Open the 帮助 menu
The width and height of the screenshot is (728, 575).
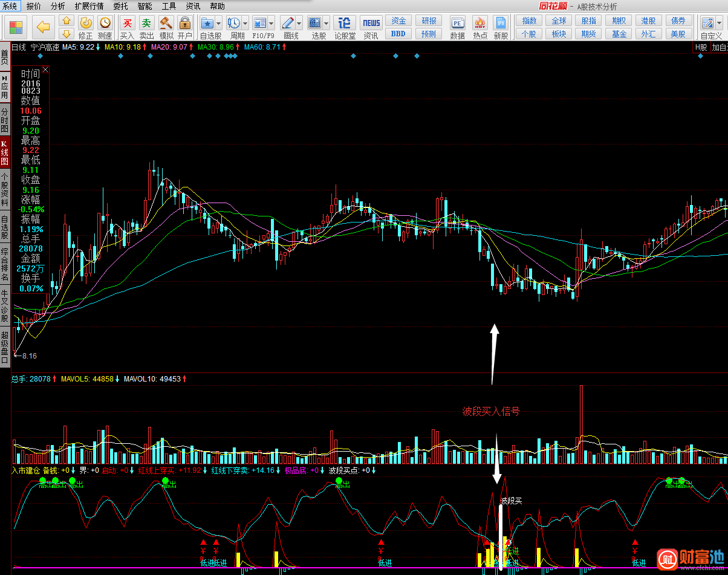[217, 6]
